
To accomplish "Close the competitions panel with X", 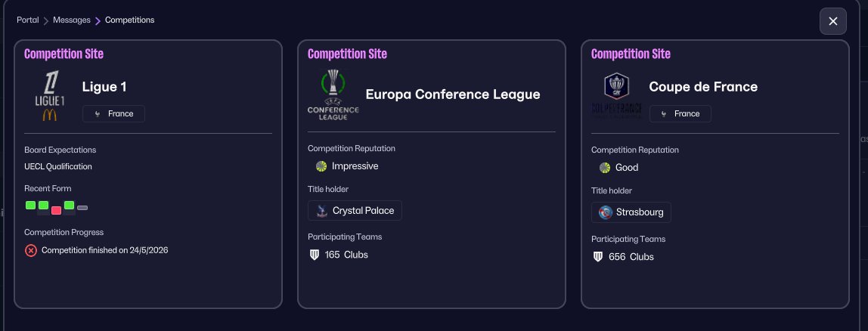I will pyautogui.click(x=832, y=21).
